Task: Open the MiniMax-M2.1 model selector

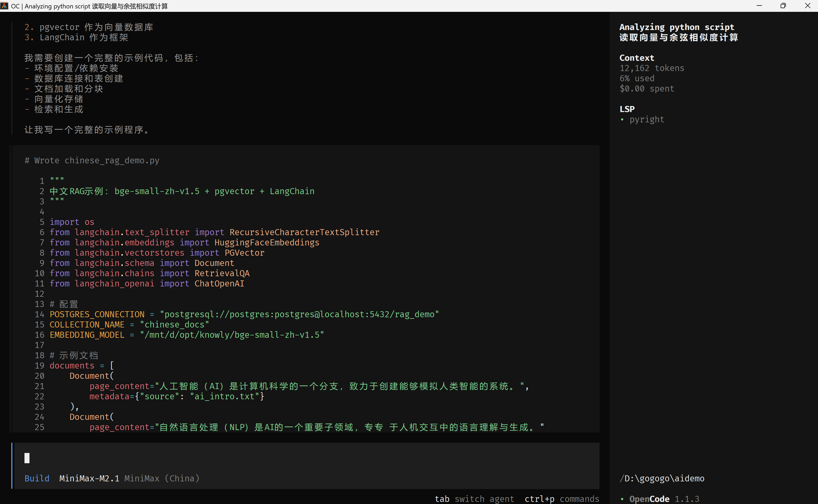Action: 89,478
